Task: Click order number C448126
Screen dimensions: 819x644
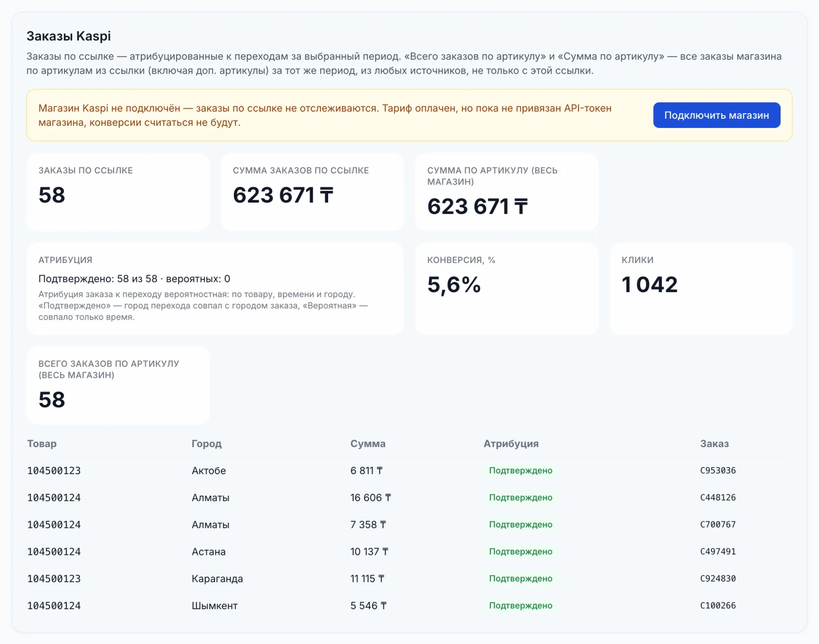Action: tap(718, 498)
